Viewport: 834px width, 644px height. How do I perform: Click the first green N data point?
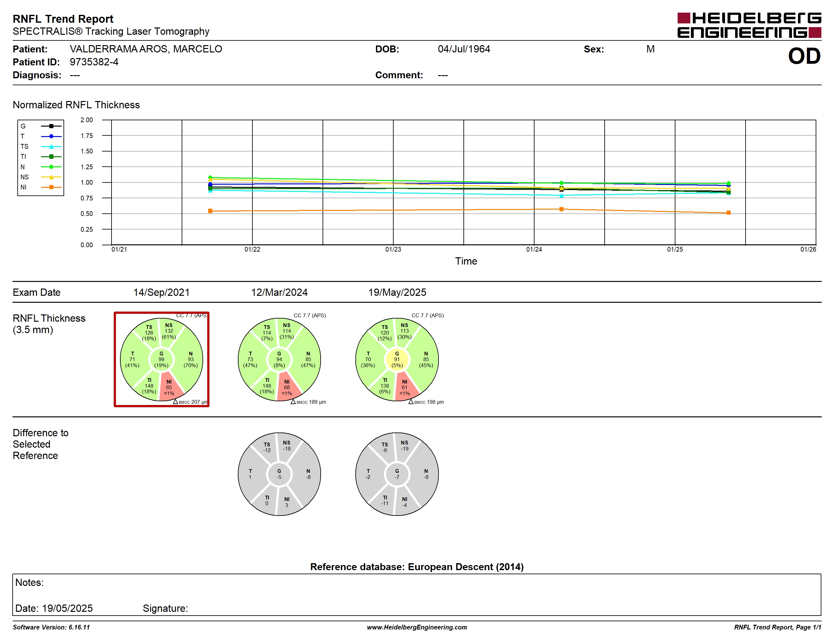click(x=210, y=177)
